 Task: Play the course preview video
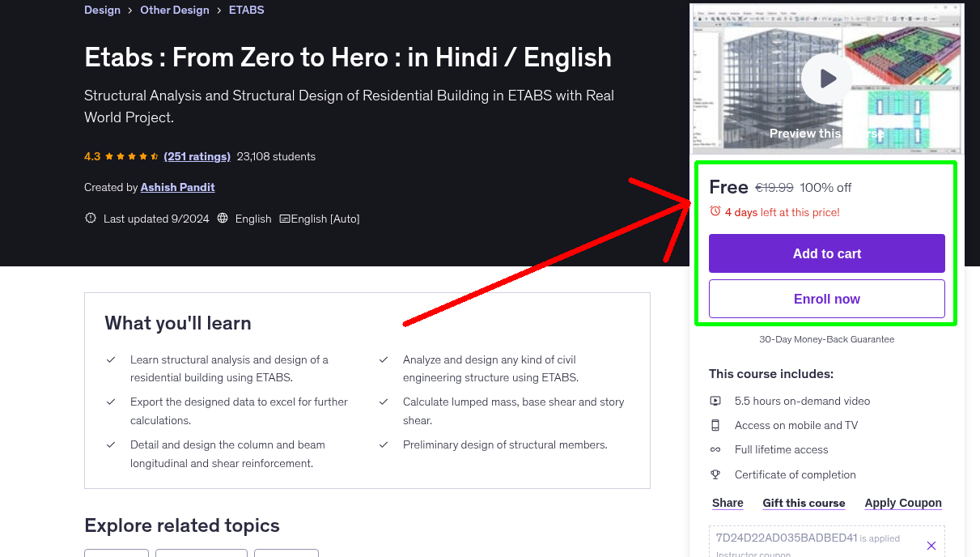(826, 79)
